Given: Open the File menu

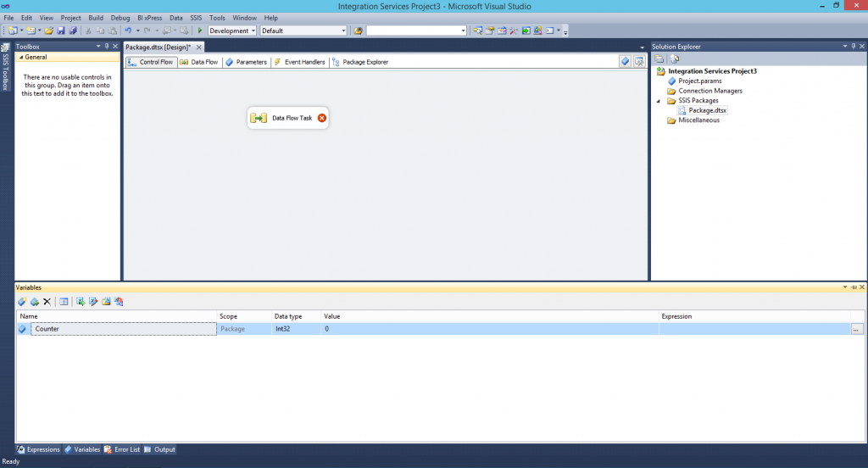Looking at the screenshot, I should 8,18.
